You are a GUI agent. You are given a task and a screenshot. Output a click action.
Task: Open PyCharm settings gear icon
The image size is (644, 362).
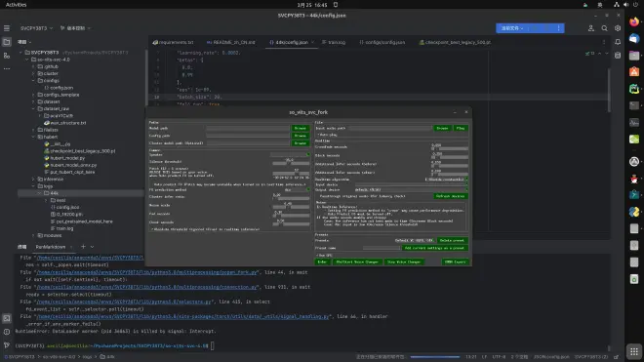618,28
